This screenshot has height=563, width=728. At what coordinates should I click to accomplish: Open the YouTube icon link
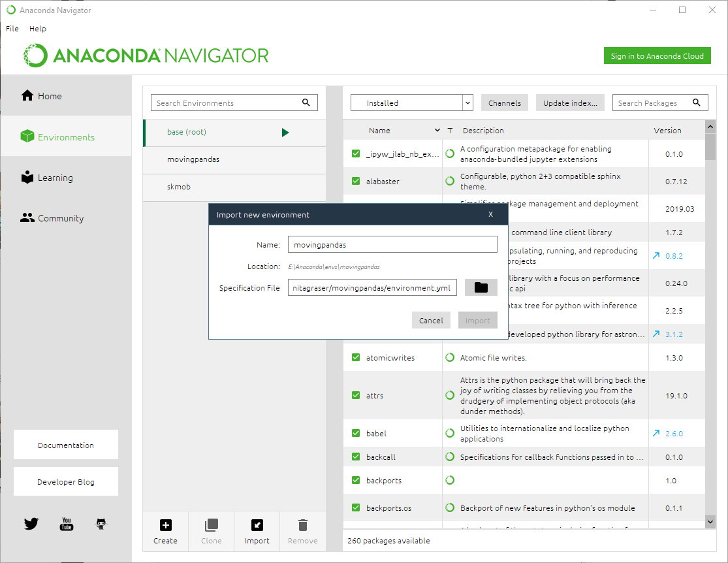click(x=67, y=524)
